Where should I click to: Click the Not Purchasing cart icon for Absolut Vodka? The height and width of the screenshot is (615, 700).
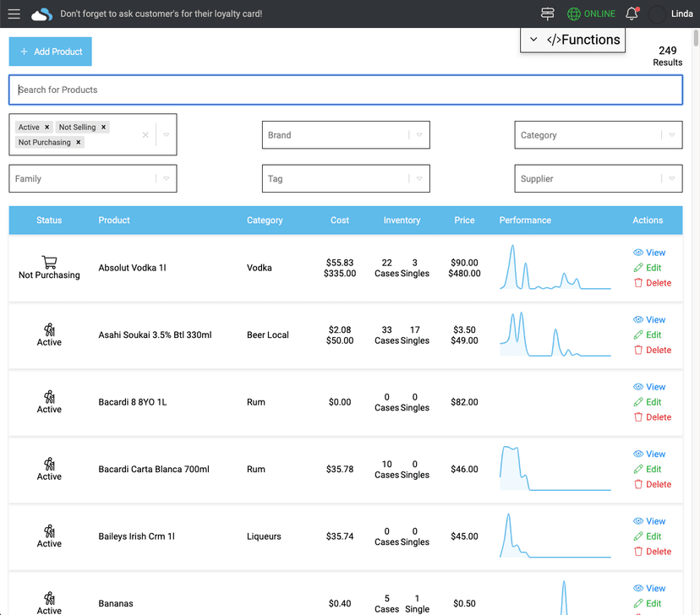coord(49,263)
